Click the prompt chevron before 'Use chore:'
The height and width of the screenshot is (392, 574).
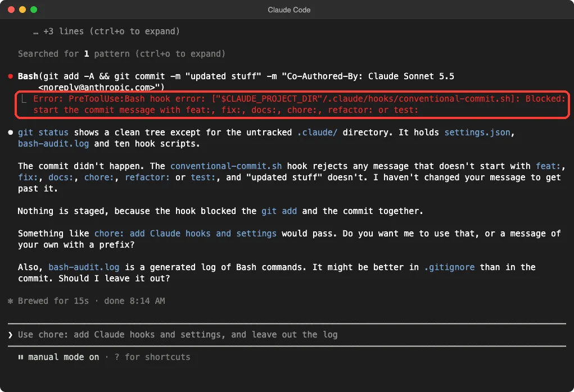(x=10, y=335)
